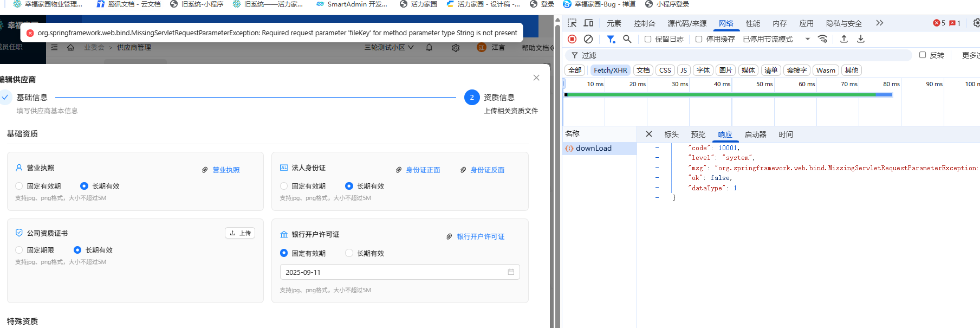Screen dimensions: 980x328
Task: Click the DevTools inspect element picker icon
Action: (572, 23)
